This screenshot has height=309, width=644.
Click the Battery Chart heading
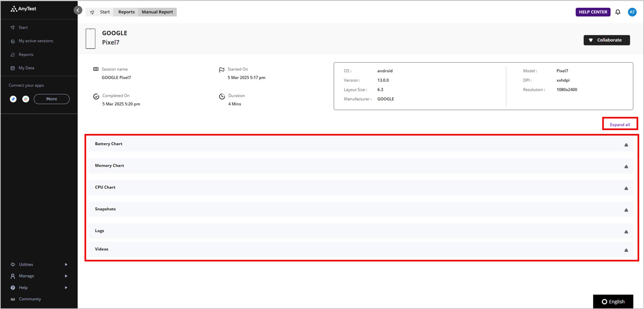(109, 144)
